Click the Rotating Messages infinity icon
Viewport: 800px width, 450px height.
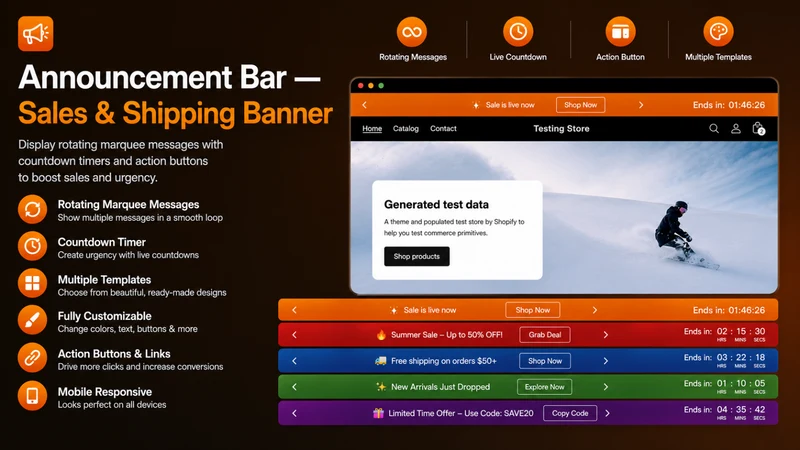[412, 32]
